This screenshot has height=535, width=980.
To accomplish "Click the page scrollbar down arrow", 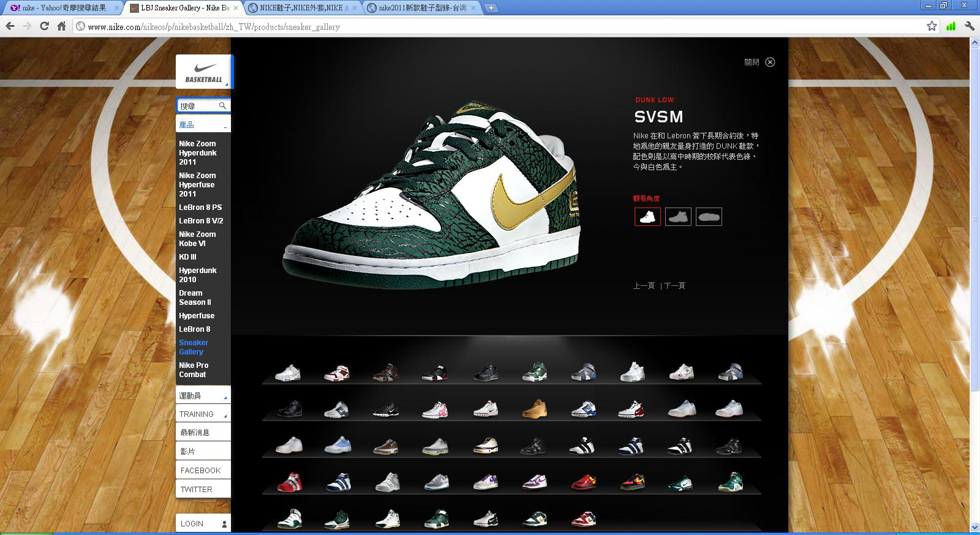I will (x=975, y=527).
